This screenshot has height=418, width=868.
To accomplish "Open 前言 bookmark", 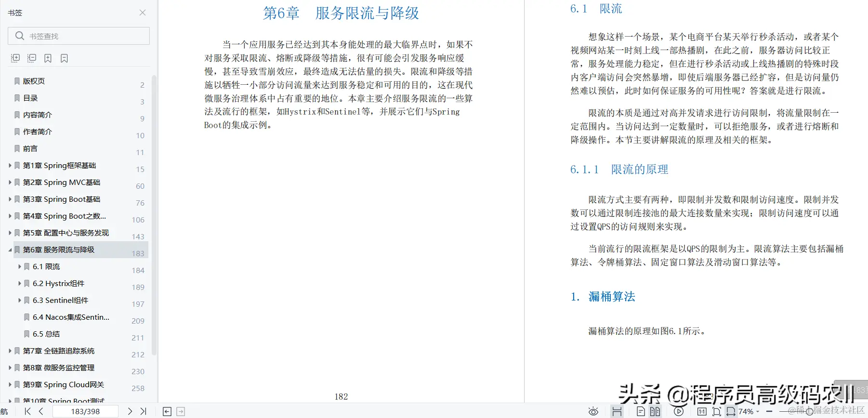I will tap(30, 148).
